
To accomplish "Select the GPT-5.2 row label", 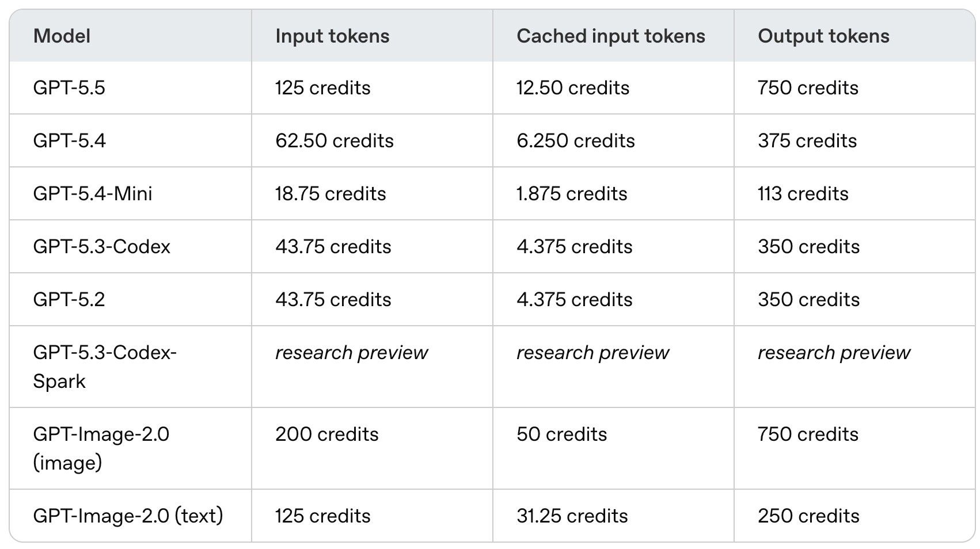I will (x=69, y=300).
